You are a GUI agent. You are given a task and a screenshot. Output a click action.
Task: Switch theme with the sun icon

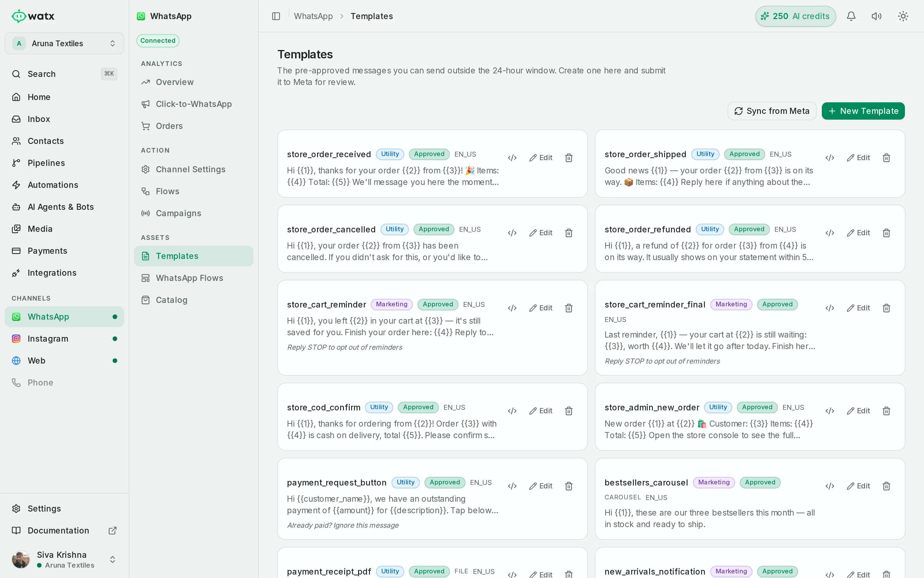click(903, 16)
